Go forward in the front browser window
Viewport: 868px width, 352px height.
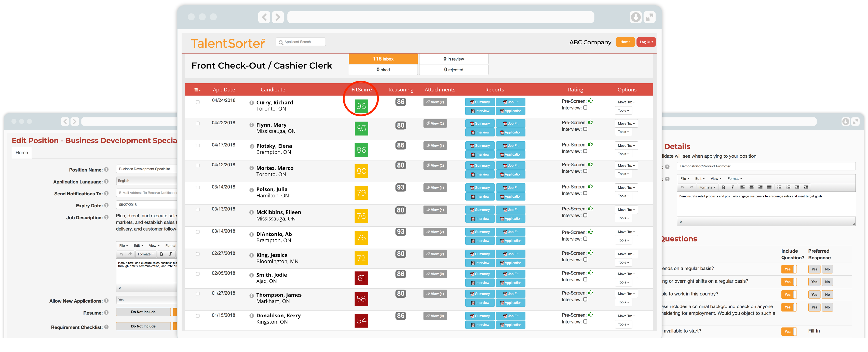tap(278, 17)
